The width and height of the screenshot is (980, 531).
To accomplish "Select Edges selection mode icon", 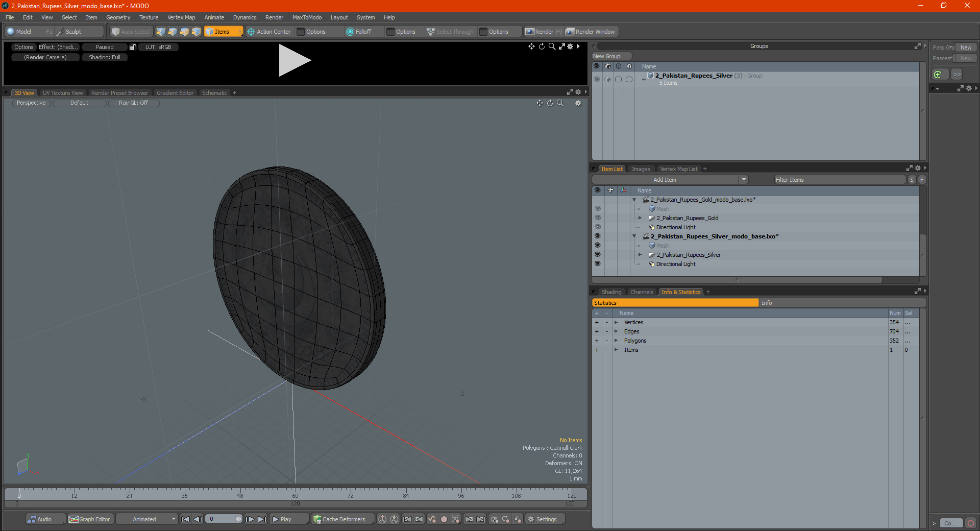I will click(x=173, y=32).
